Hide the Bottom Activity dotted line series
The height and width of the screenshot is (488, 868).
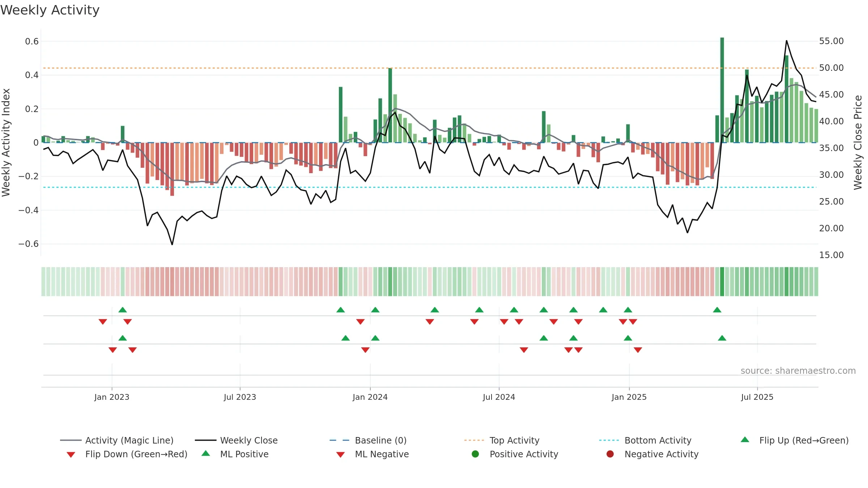pyautogui.click(x=645, y=440)
